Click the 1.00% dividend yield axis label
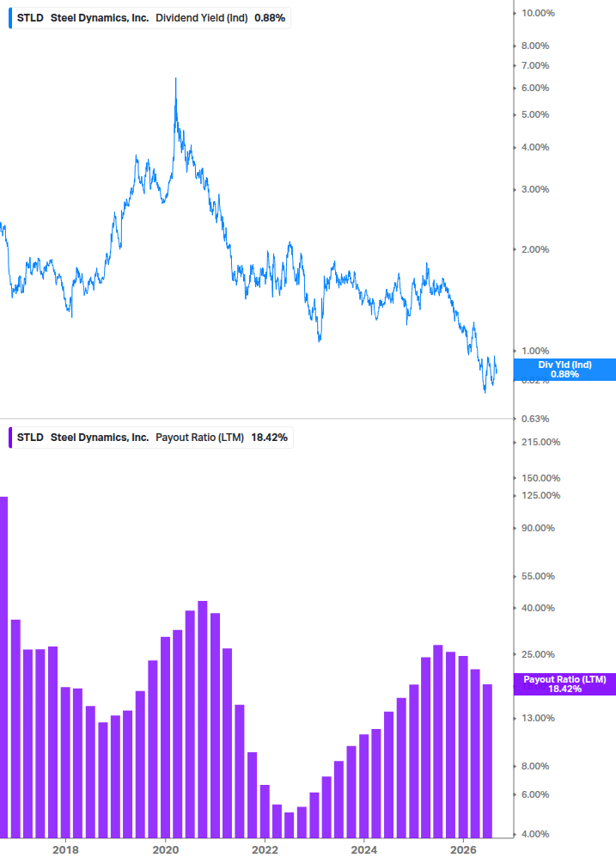Image resolution: width=616 pixels, height=864 pixels. point(535,351)
